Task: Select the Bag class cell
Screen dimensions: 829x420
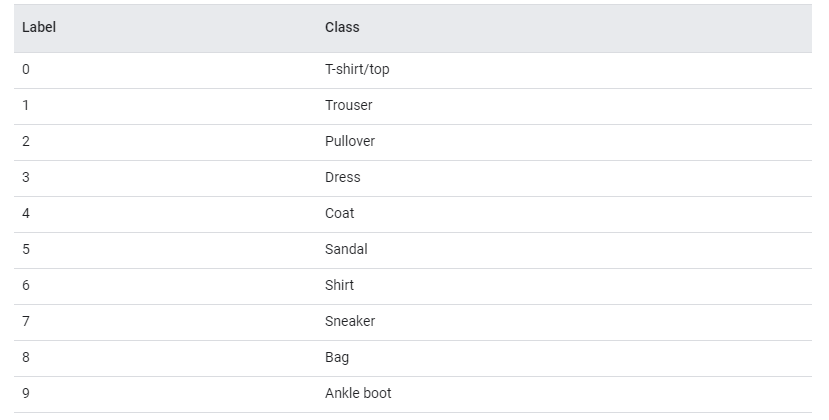Action: click(x=337, y=357)
